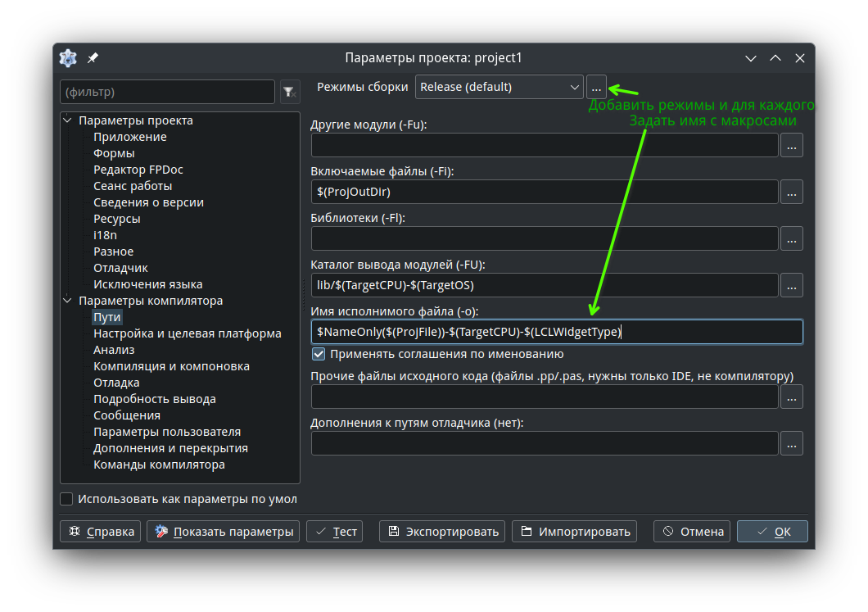Select Формы in the tree
Image resolution: width=868 pixels, height=612 pixels.
[114, 153]
